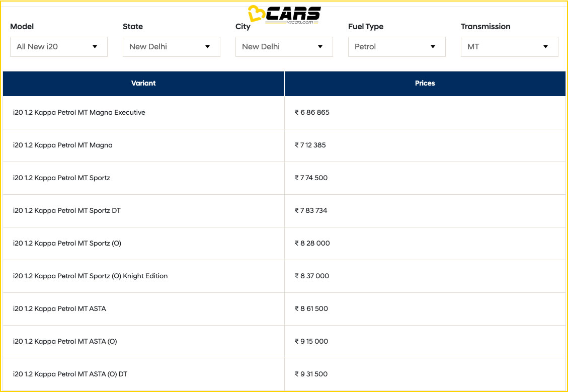The height and width of the screenshot is (392, 568).
Task: Click the Transmission dropdown chevron
Action: [x=545, y=46]
